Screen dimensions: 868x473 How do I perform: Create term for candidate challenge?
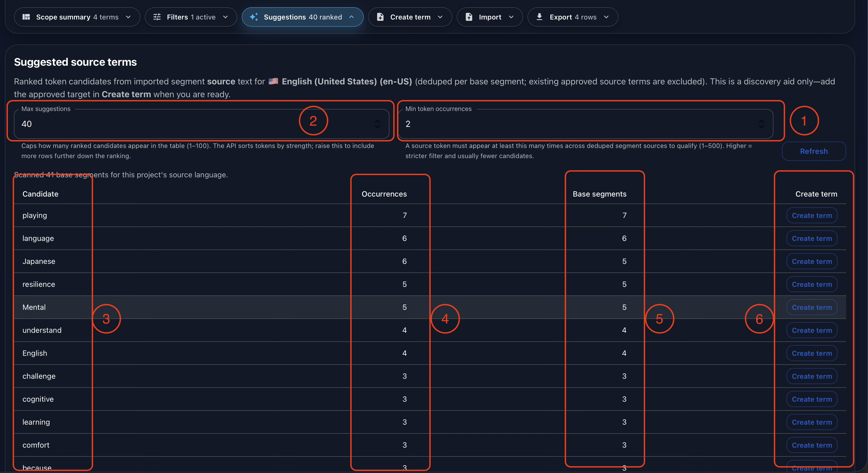812,376
